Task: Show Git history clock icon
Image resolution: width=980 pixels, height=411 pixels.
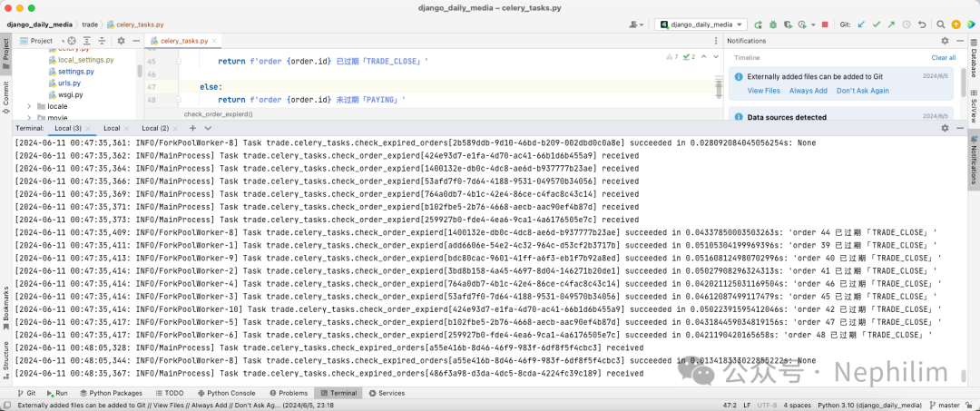Action: 906,24
